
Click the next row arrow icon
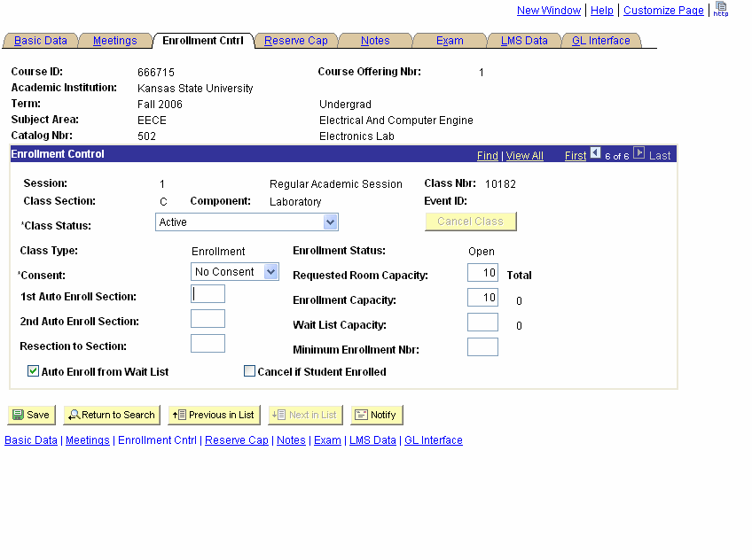point(638,152)
